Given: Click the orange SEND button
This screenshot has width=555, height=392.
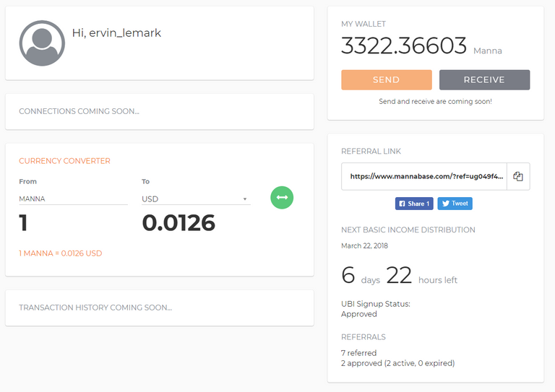Looking at the screenshot, I should pyautogui.click(x=387, y=80).
